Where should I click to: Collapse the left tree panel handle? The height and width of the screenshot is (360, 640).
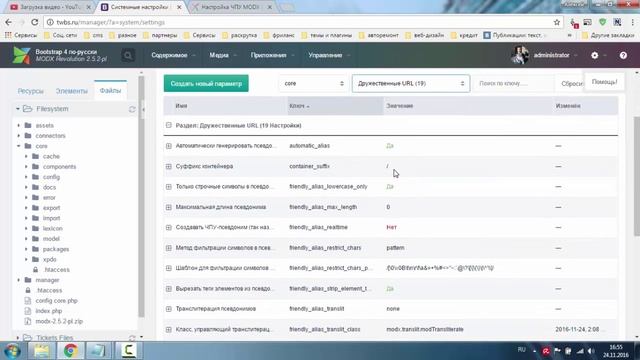click(143, 109)
